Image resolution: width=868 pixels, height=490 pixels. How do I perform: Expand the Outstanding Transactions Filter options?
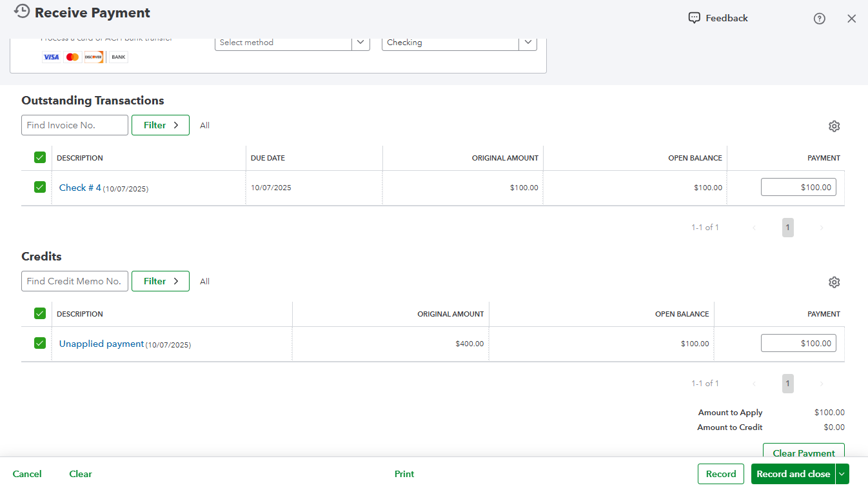[x=160, y=124]
